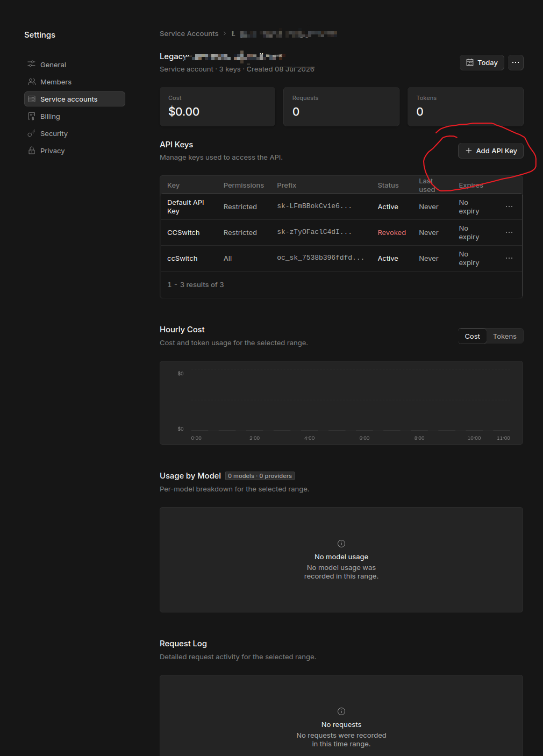543x756 pixels.
Task: Follow the Service Accounts breadcrumb link
Action: (x=189, y=33)
